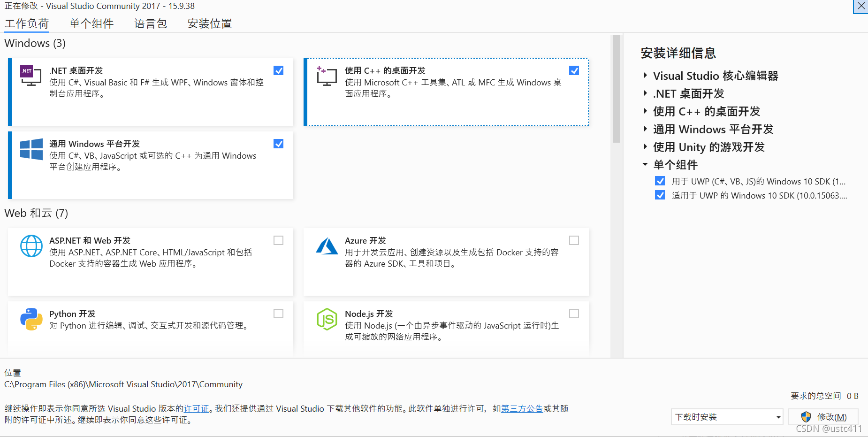Click the install path C:\Program Files (x86) text
This screenshot has width=868, height=437.
coord(123,384)
